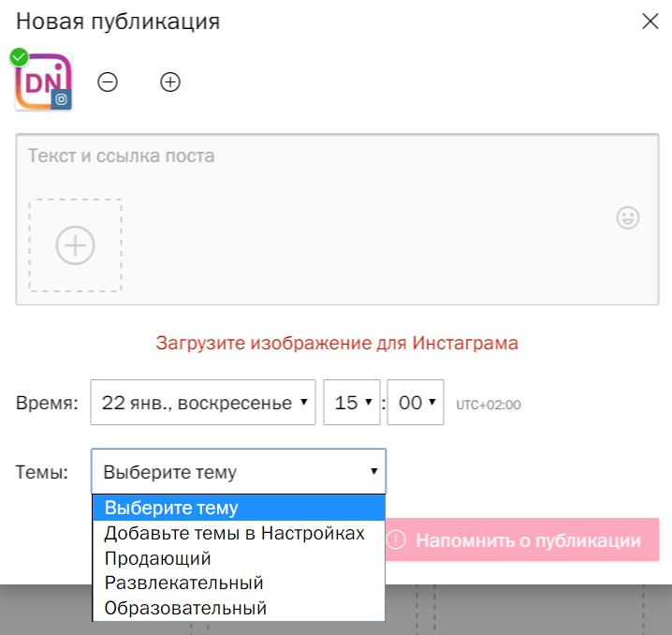
Task: Select Добавьте темы в Настройках option
Action: 239,533
